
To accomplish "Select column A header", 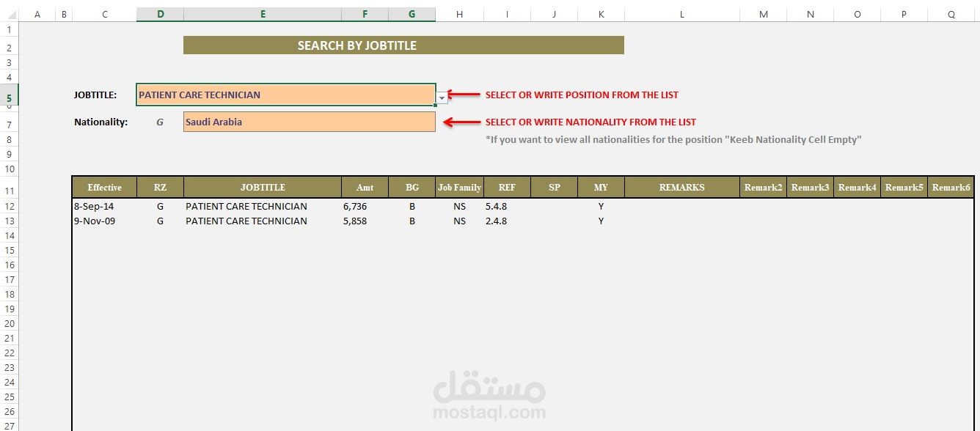I will click(x=37, y=14).
